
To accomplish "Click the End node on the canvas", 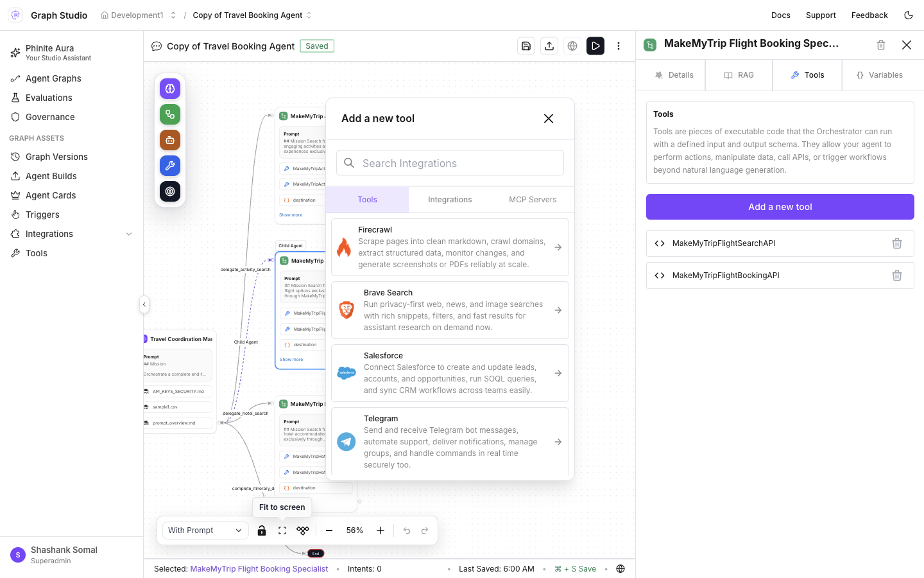I will point(315,554).
